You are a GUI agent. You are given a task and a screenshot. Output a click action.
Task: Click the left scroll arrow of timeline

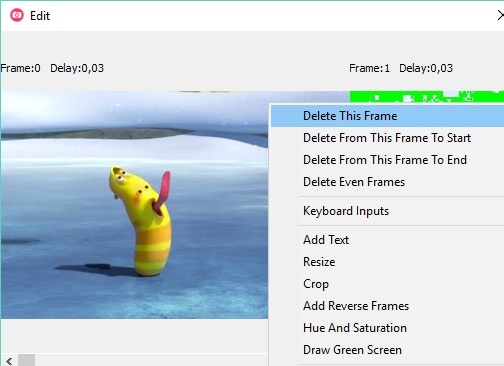[x=9, y=361]
